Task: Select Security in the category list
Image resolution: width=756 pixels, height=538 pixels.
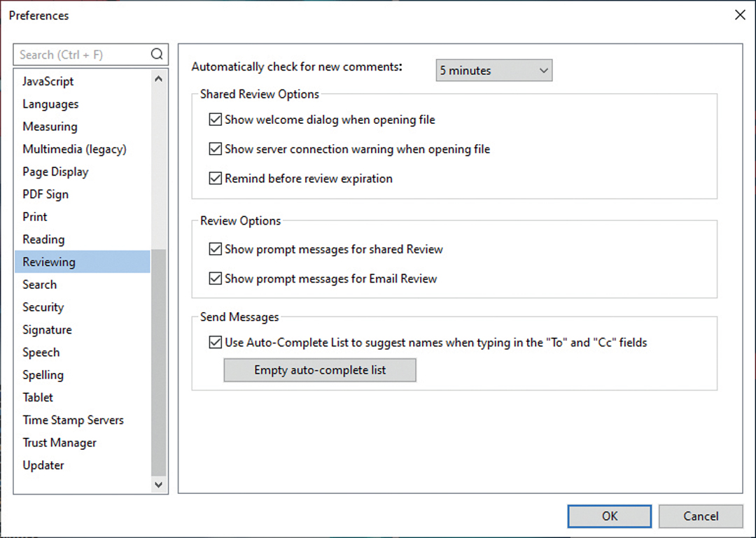Action: point(43,307)
